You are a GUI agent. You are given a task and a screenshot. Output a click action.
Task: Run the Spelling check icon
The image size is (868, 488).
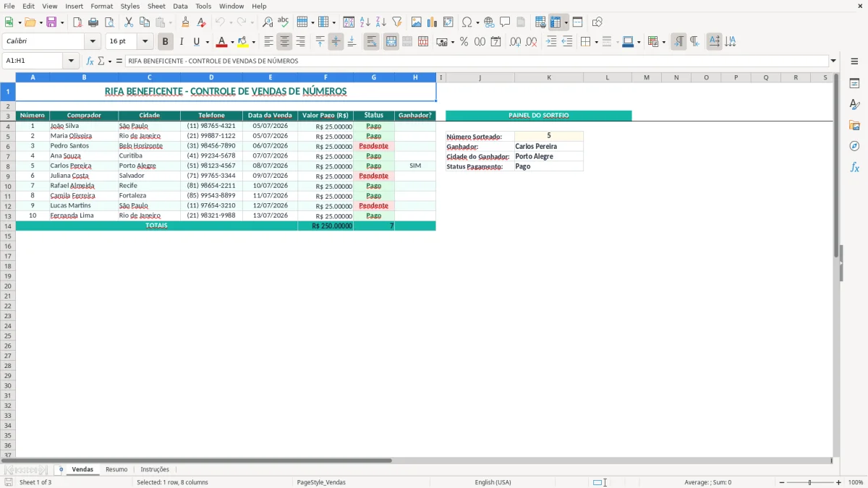[x=283, y=22]
